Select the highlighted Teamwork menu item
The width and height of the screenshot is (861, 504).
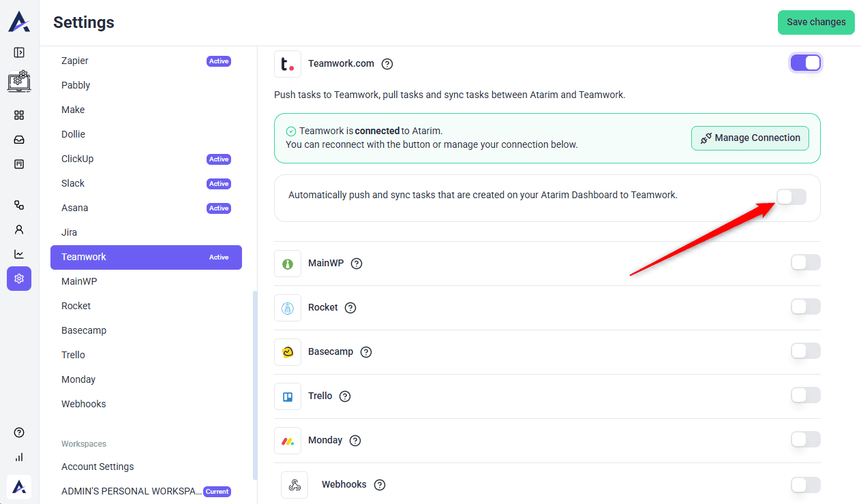click(x=146, y=257)
